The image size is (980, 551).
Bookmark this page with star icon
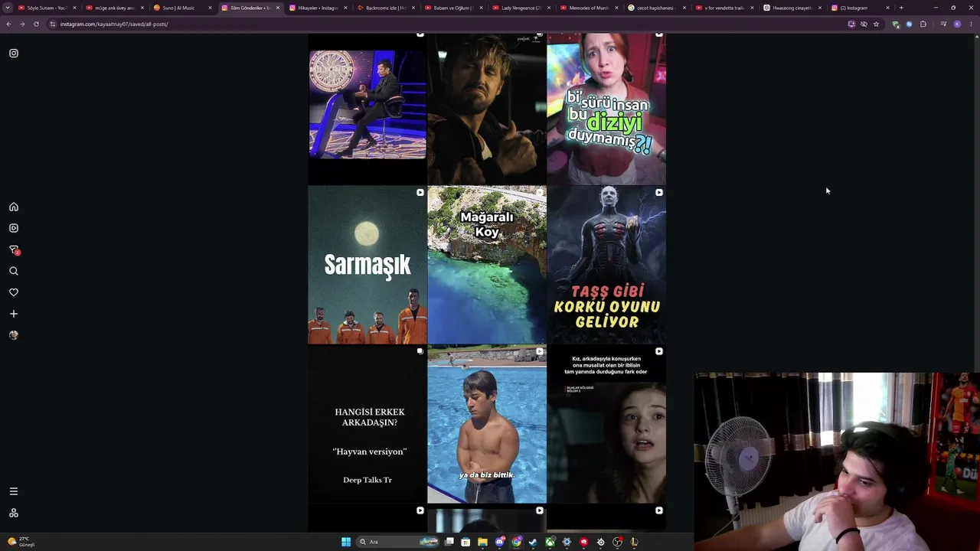877,24
